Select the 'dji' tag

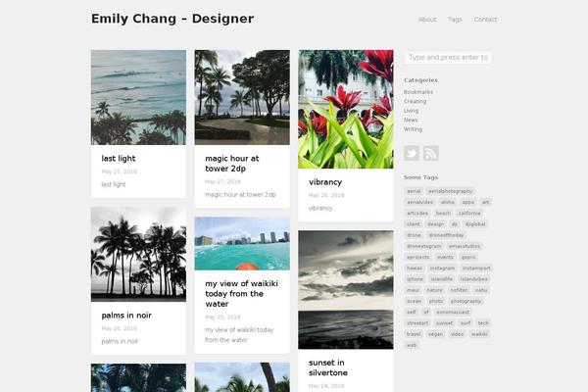pyautogui.click(x=455, y=224)
